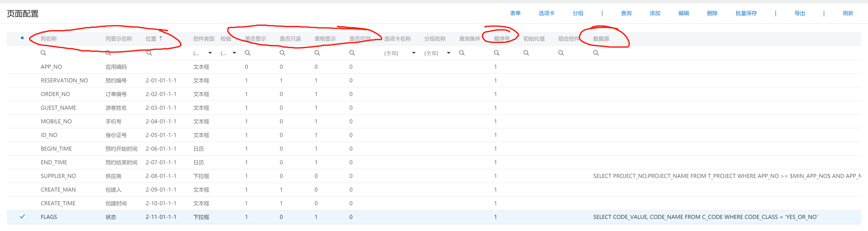Click search icon under 数据源 column

[x=596, y=53]
